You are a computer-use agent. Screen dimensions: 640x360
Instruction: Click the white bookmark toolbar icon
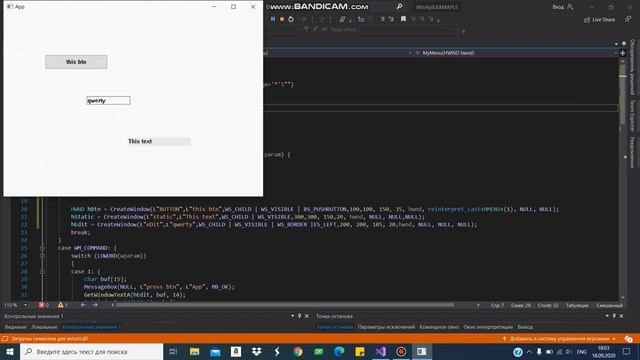[x=403, y=19]
